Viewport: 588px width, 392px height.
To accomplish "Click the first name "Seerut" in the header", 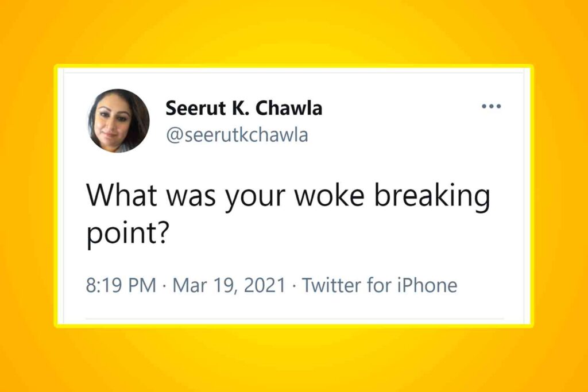I will tap(192, 108).
